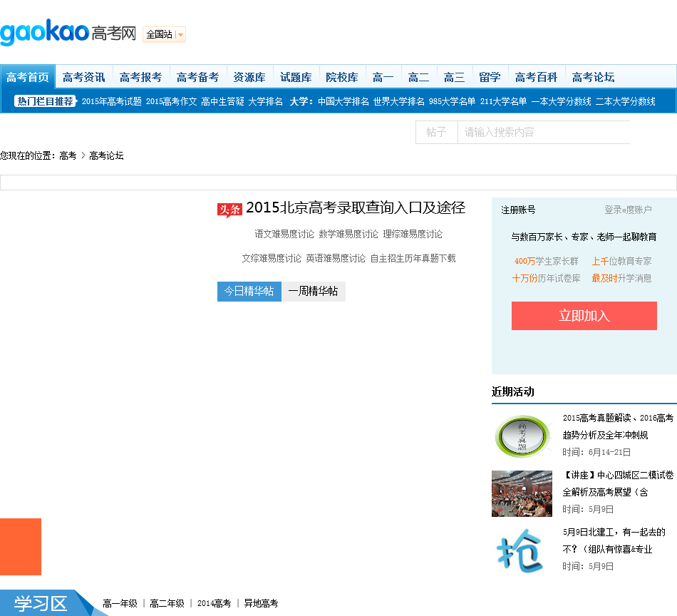677x616 pixels.
Task: Select the 高考首页 nav tab
Action: point(28,77)
